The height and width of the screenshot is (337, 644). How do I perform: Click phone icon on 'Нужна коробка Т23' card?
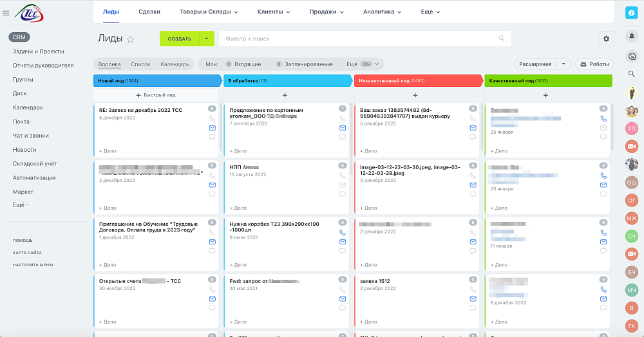pyautogui.click(x=343, y=232)
